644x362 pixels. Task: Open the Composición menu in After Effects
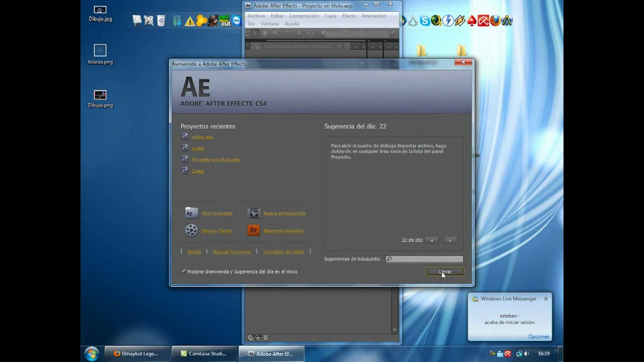coord(304,16)
